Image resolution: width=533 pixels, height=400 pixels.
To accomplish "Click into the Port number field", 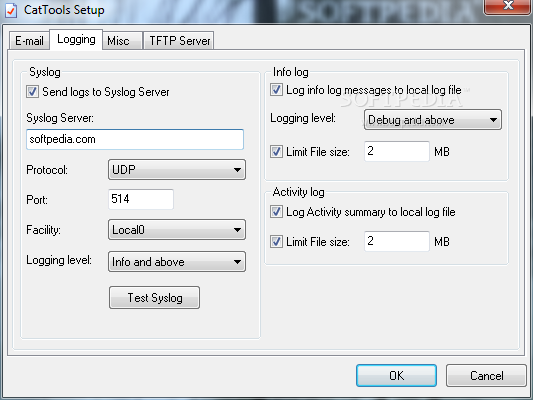I will click(x=141, y=199).
